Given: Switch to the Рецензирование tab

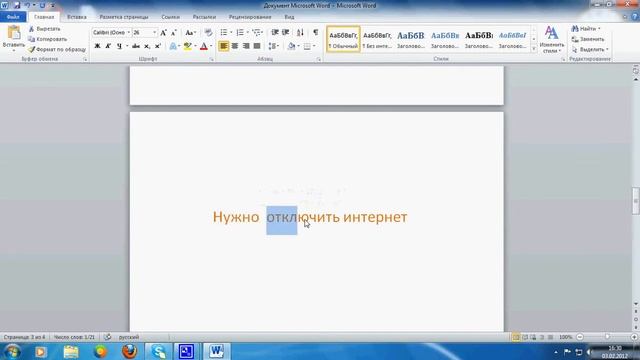Looking at the screenshot, I should pos(250,17).
